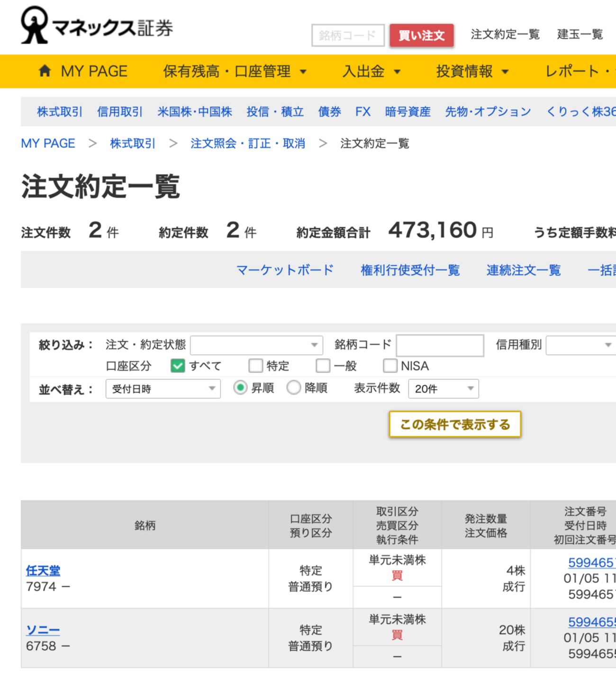The image size is (616, 684).
Task: Open the 注文・約定状態 dropdown
Action: pos(256,345)
